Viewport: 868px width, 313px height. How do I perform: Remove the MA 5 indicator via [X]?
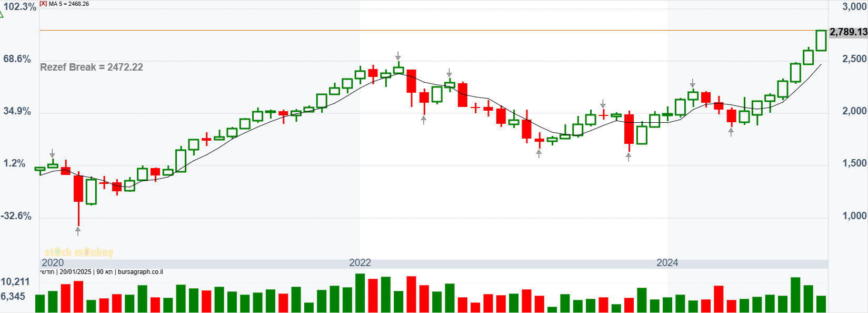click(x=43, y=4)
